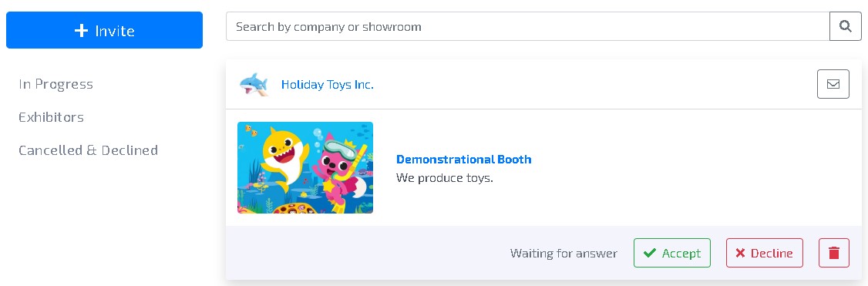The height and width of the screenshot is (286, 868).
Task: Select the We produce toys description
Action: (445, 178)
